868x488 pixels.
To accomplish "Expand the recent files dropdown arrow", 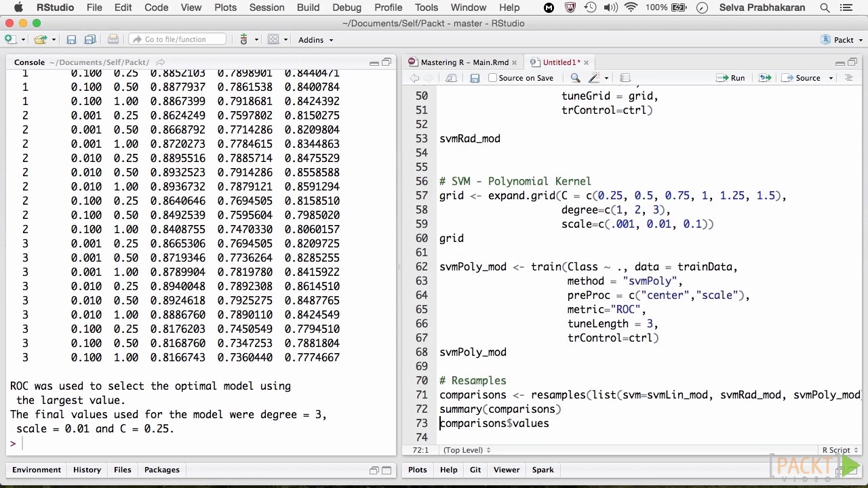I will point(53,40).
